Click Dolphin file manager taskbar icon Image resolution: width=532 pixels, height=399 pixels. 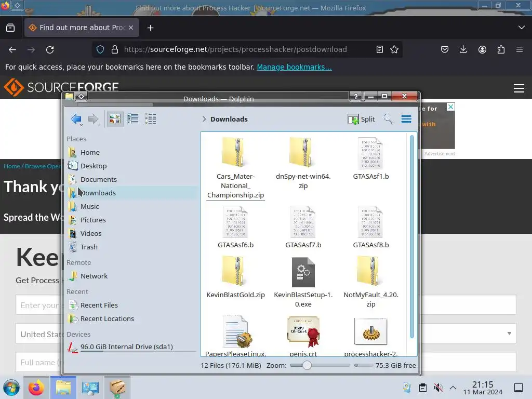pos(63,388)
